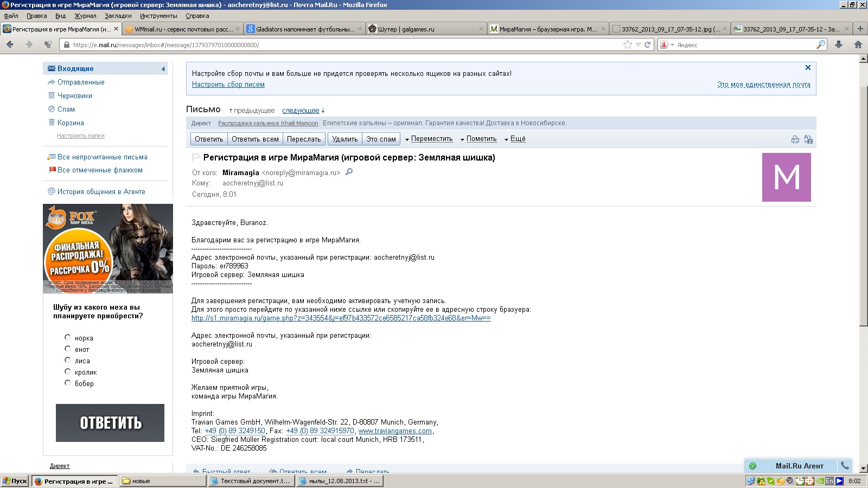Click the NVIDIA tray icon
This screenshot has height=488, width=868.
pyautogui.click(x=820, y=480)
